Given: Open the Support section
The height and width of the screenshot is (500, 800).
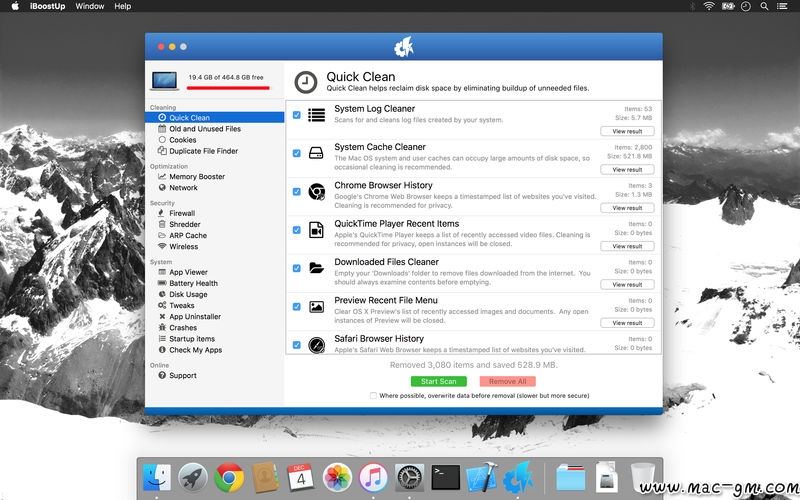Looking at the screenshot, I should 177,376.
